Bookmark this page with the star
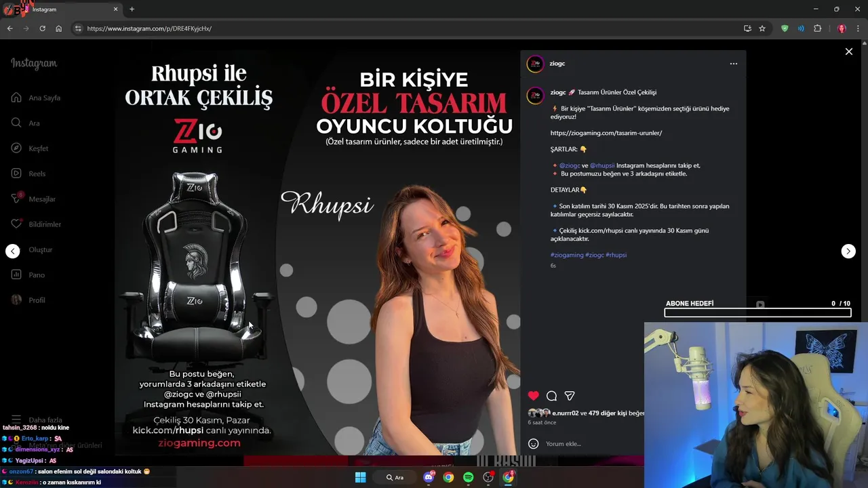 [762, 28]
